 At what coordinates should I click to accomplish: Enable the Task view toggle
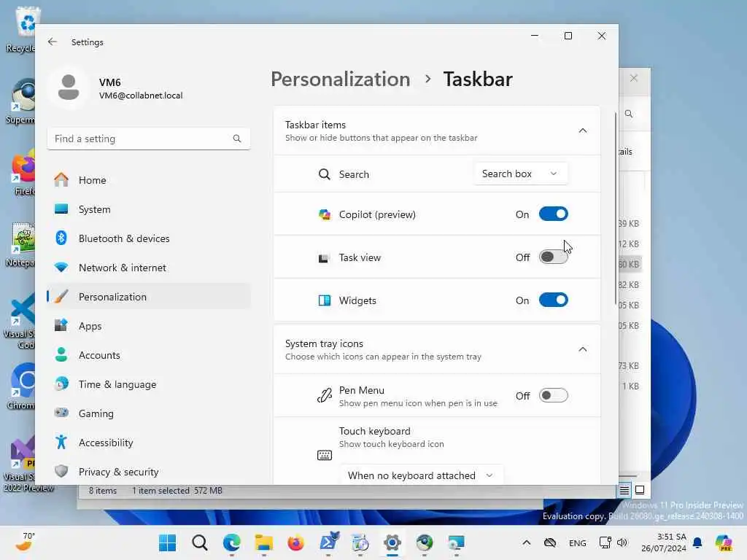point(553,257)
